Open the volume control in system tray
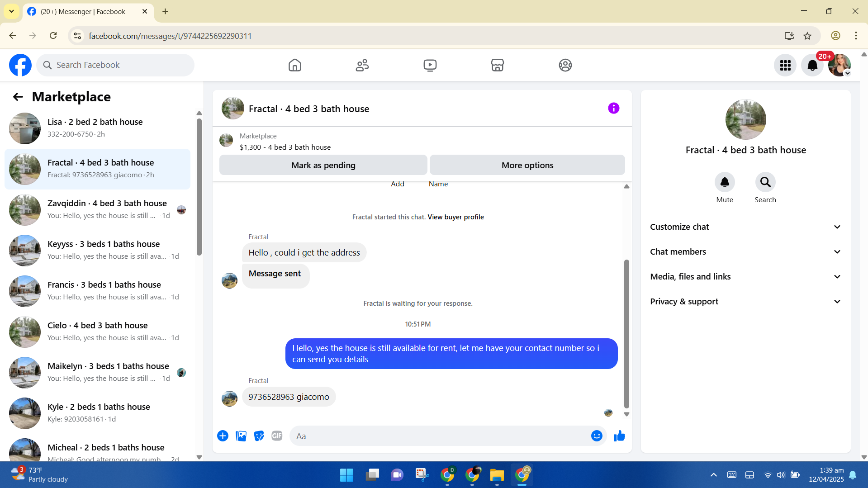Screen dimensions: 868x488 [x=781, y=475]
